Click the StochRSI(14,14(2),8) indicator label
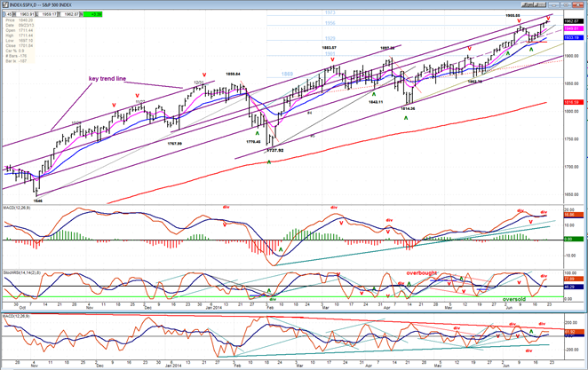 [20, 272]
